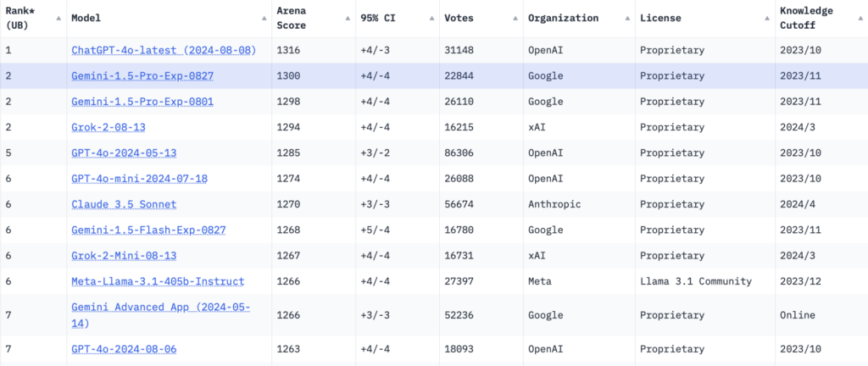
Task: Sort by Knowledge Cutoff arrow icon
Action: [x=861, y=19]
